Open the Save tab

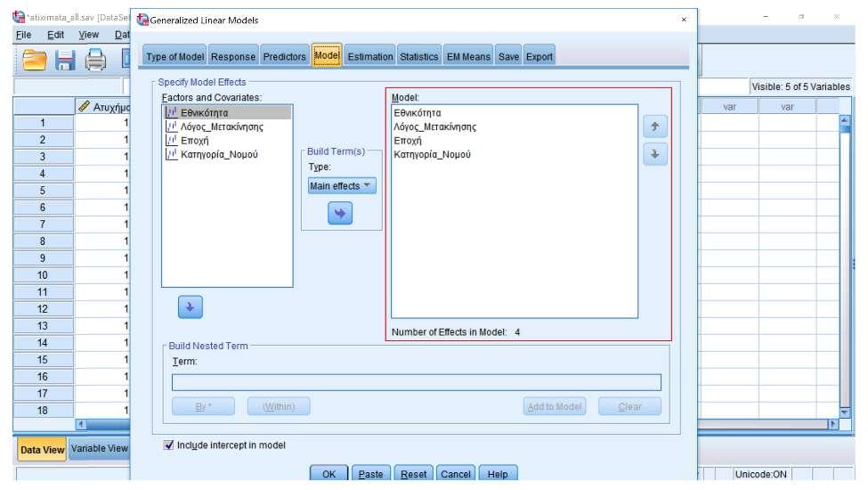508,56
